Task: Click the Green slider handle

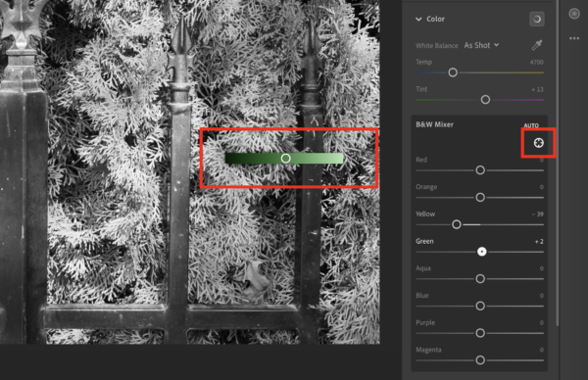Action: coord(482,252)
